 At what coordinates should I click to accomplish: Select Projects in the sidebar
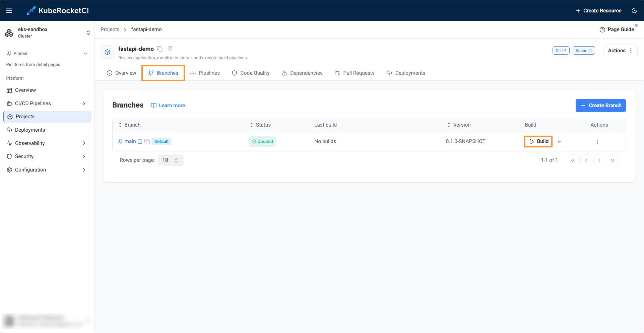point(47,117)
